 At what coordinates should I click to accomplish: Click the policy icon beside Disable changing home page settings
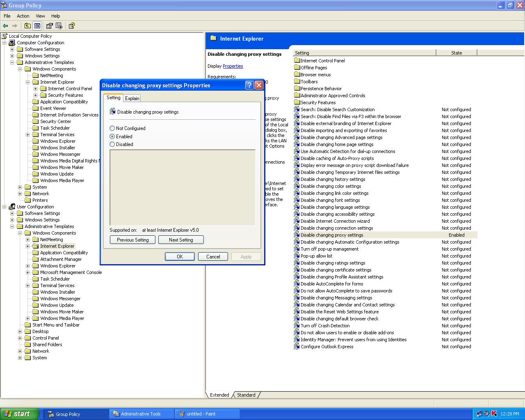tap(297, 144)
